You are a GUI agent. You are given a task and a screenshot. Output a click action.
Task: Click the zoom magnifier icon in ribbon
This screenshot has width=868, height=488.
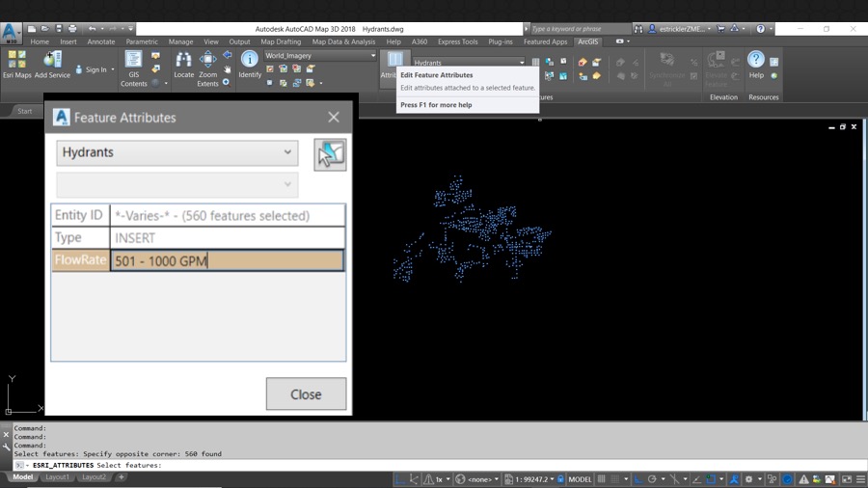(x=227, y=82)
